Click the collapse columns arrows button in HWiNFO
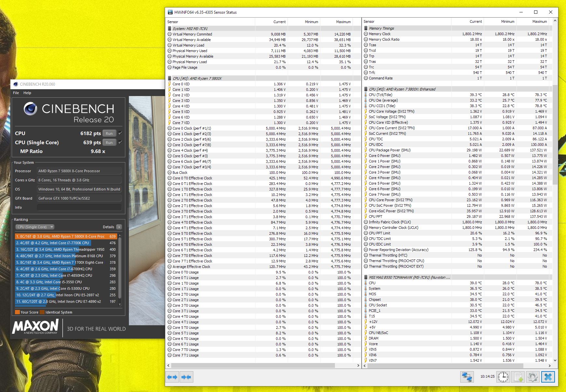Image resolution: width=566 pixels, height=392 pixels. [186, 377]
